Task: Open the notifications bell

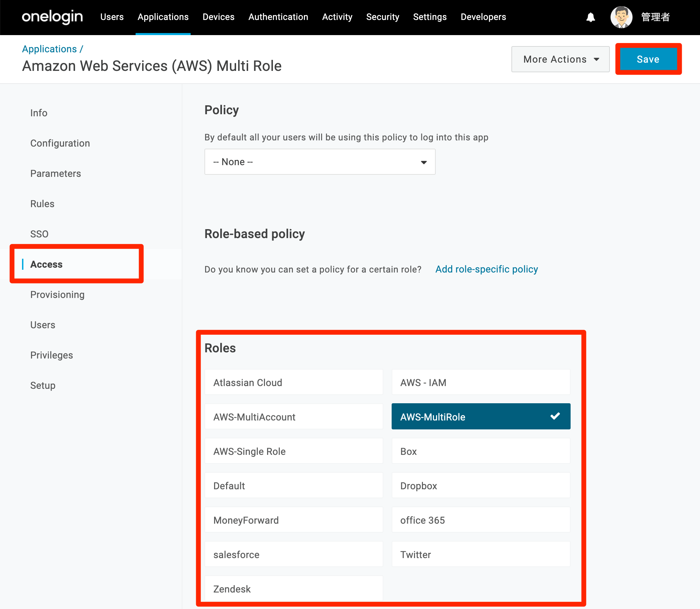Action: pos(591,17)
